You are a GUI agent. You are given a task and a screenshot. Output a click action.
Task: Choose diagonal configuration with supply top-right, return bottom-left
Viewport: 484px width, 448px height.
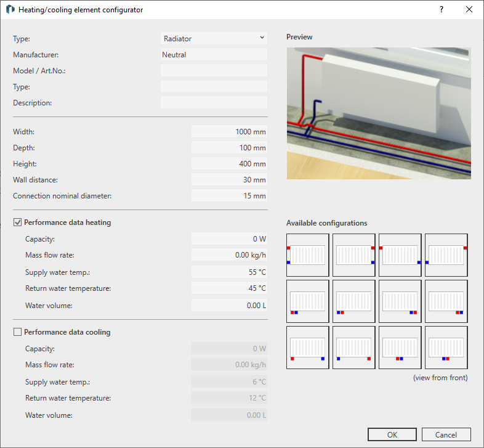(x=446, y=255)
